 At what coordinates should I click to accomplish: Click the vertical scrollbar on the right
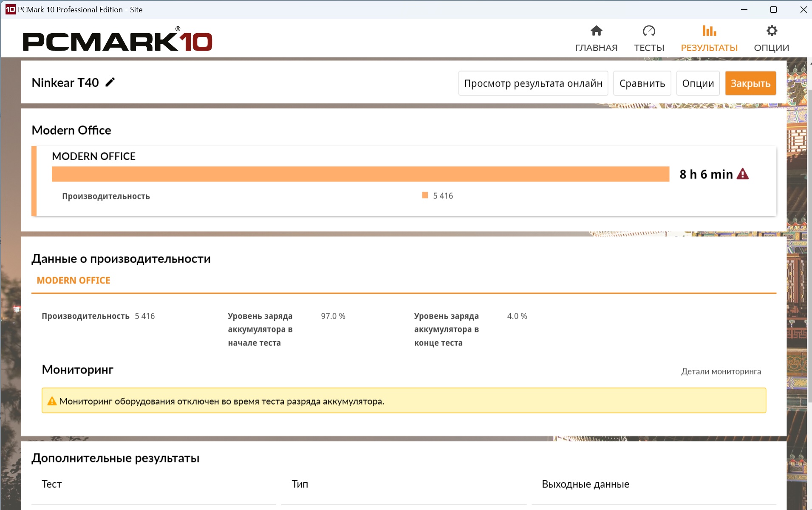pyautogui.click(x=809, y=246)
